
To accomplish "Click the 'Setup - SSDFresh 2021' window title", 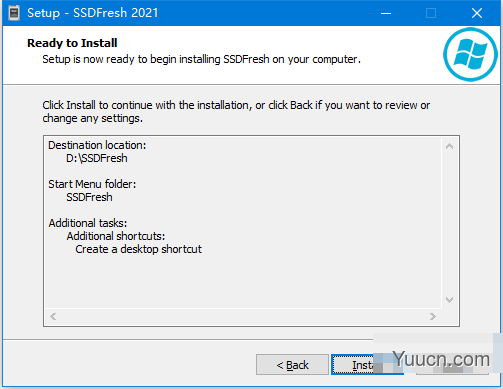I will [x=92, y=13].
